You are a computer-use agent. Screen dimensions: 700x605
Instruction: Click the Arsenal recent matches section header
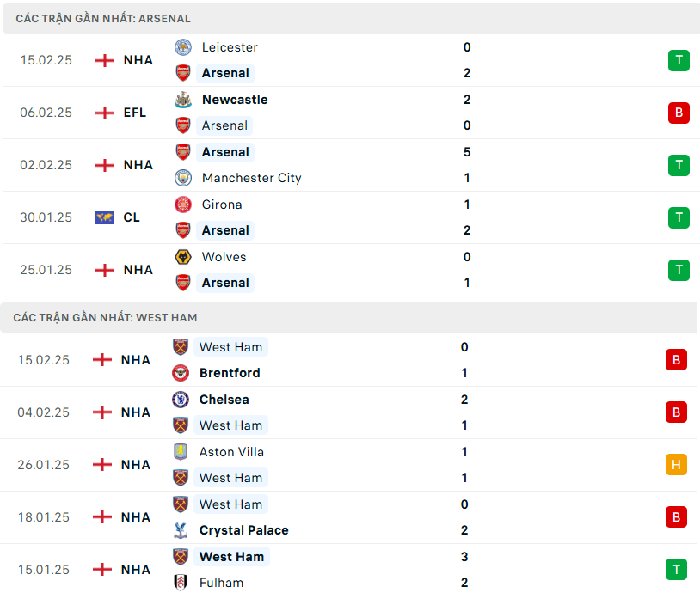point(103,18)
